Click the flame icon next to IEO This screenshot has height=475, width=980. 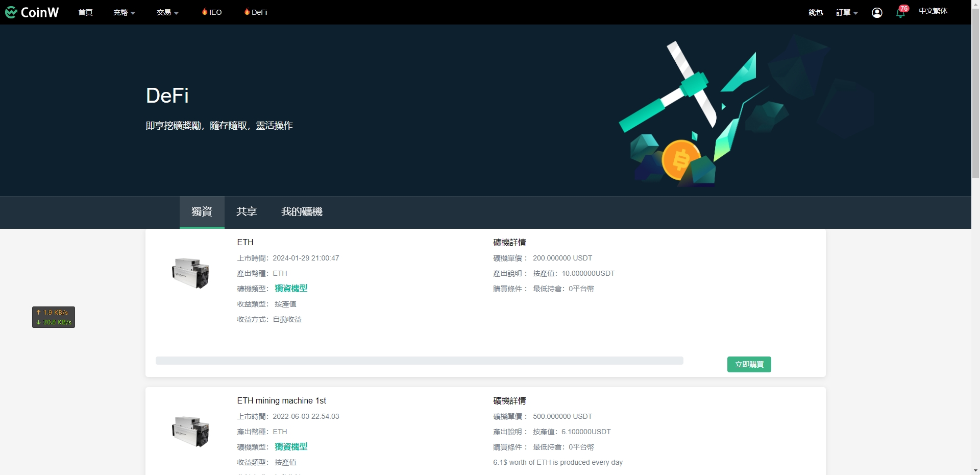(205, 11)
